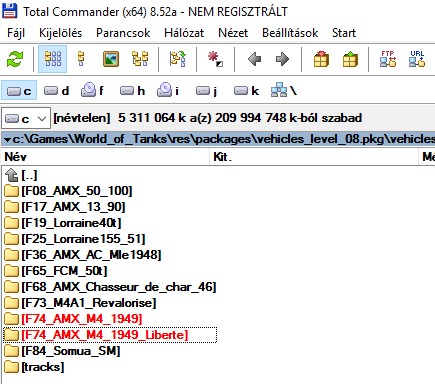Select the [F19_Lorraine40t] folder
Image resolution: width=435 pixels, height=384 pixels.
pyautogui.click(x=71, y=223)
